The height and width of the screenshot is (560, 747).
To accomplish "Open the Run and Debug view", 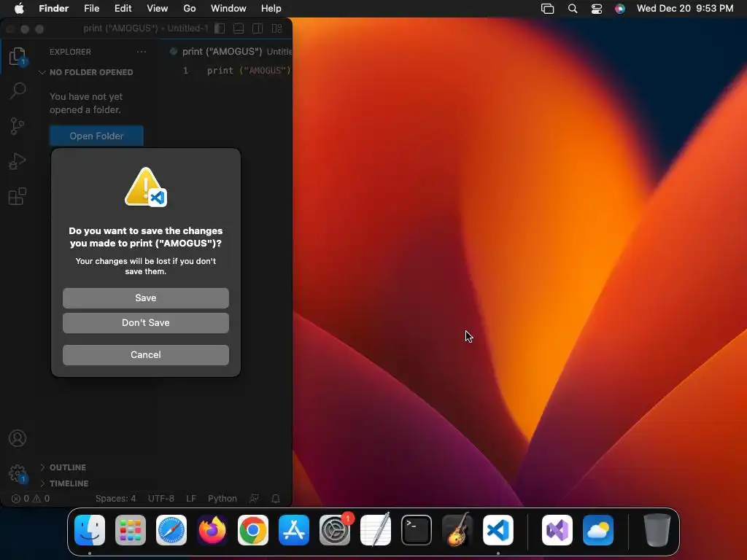I will tap(18, 161).
